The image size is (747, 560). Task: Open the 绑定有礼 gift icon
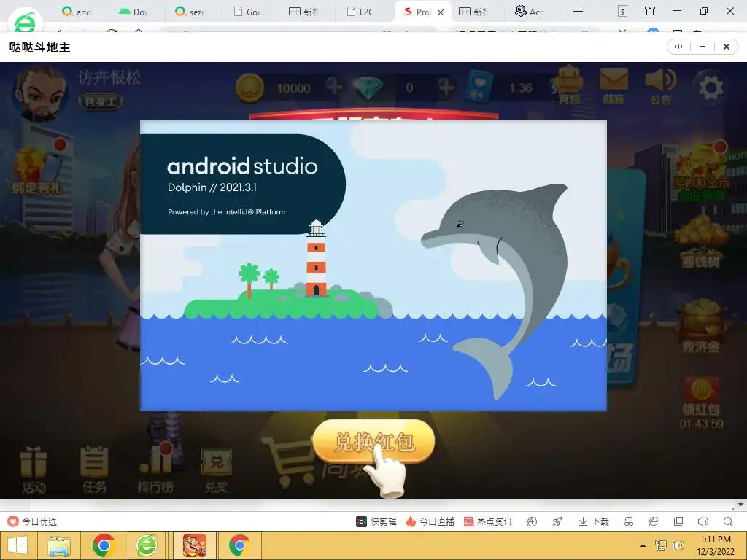(38, 168)
